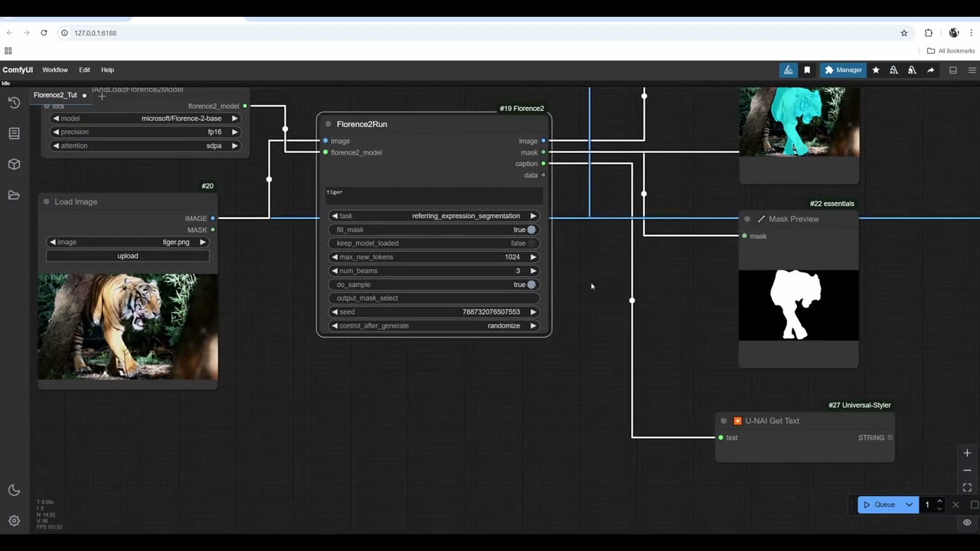Expand the Queue options chevron
This screenshot has width=980, height=551.
pos(909,504)
